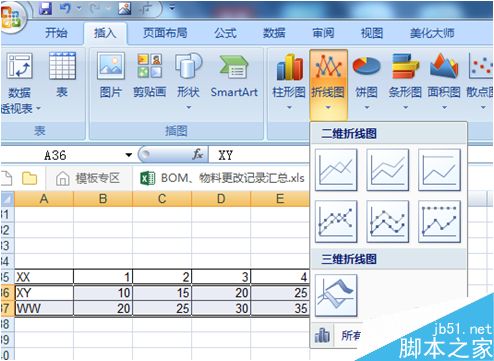This screenshot has width=494, height=361.
Task: Select column E header
Action: click(280, 199)
